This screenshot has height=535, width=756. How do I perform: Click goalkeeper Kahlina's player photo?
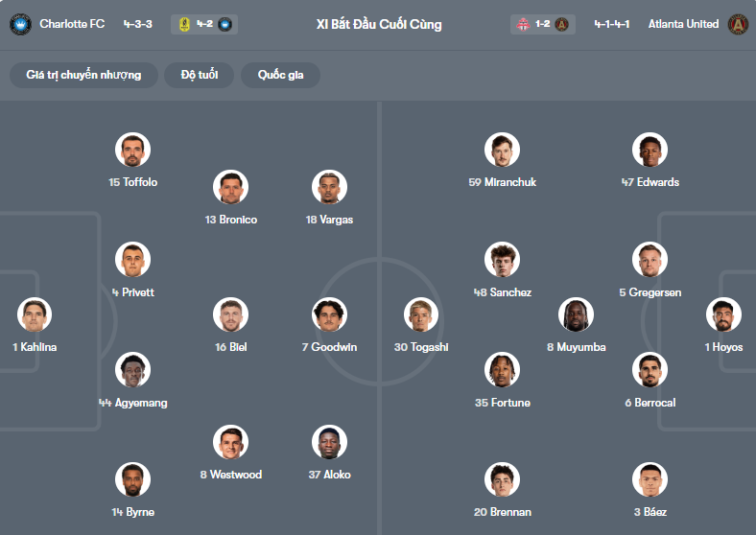point(35,314)
